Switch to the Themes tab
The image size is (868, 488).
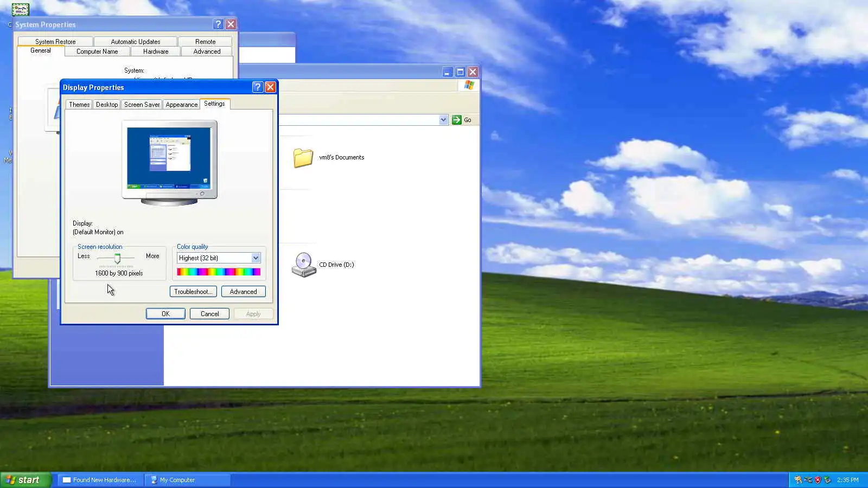[79, 105]
